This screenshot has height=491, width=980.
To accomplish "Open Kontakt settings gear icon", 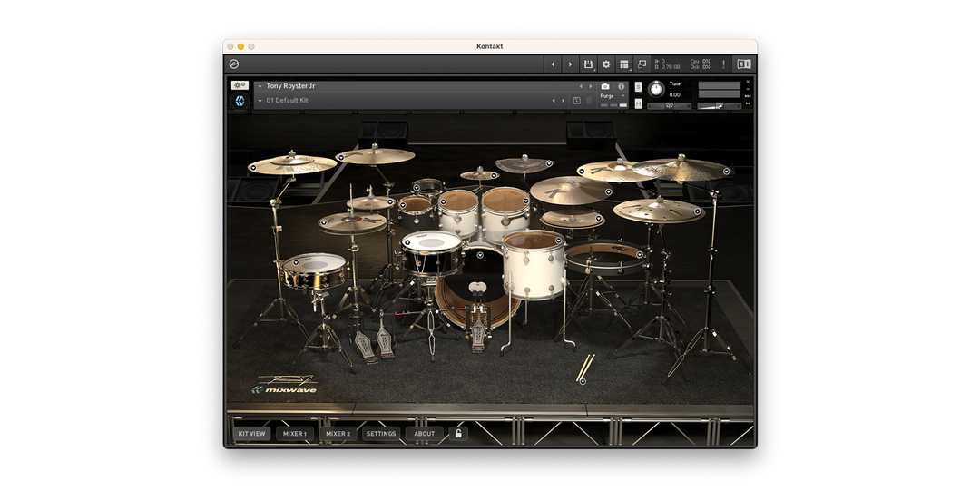I will (606, 64).
